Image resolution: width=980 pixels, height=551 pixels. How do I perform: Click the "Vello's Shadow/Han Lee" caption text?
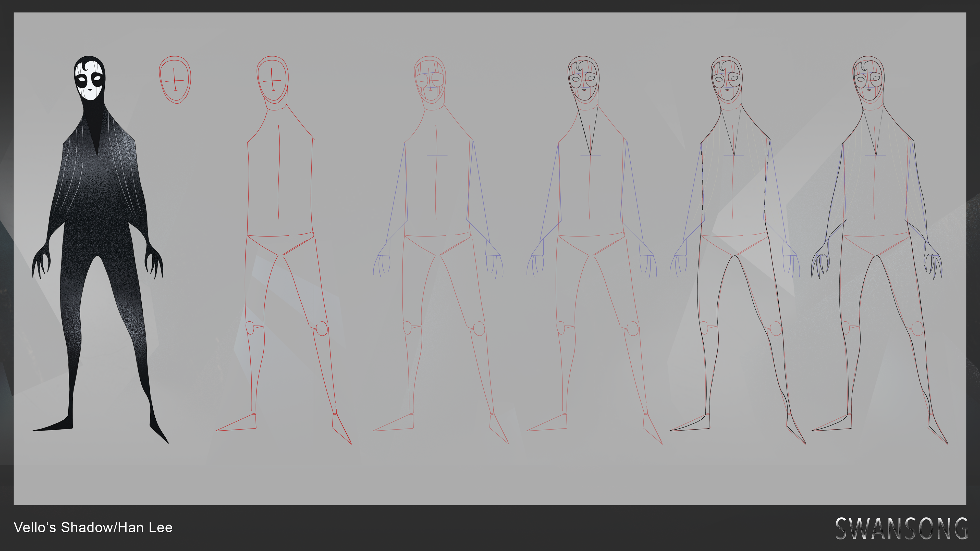[x=93, y=528]
